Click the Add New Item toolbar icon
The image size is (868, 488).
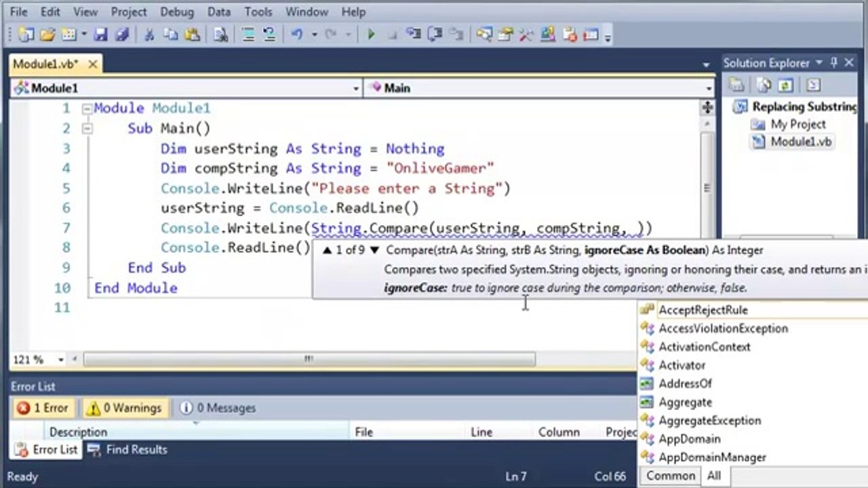coord(68,35)
